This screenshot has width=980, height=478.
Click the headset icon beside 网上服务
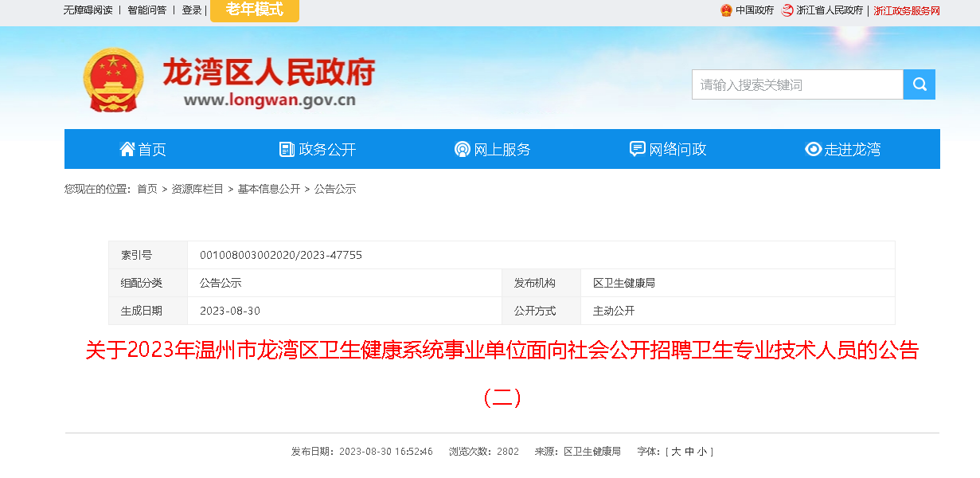pyautogui.click(x=462, y=149)
